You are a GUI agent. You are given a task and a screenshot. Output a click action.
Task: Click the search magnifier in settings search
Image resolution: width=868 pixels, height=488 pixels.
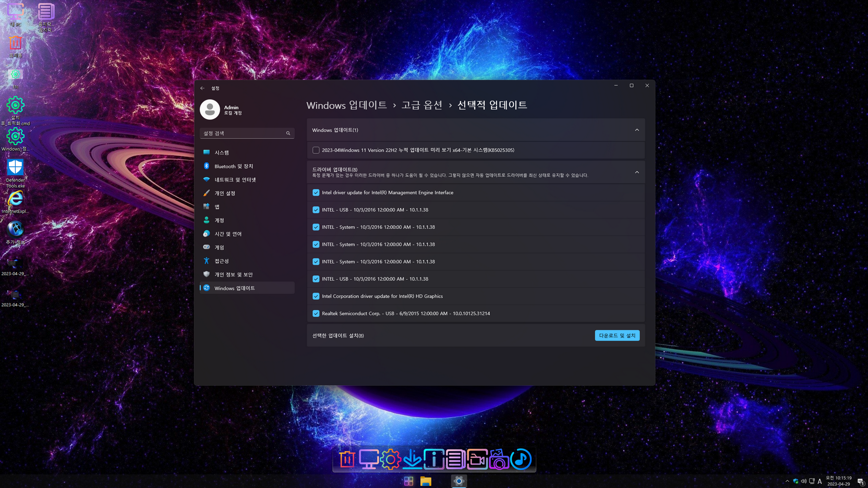[x=288, y=133]
